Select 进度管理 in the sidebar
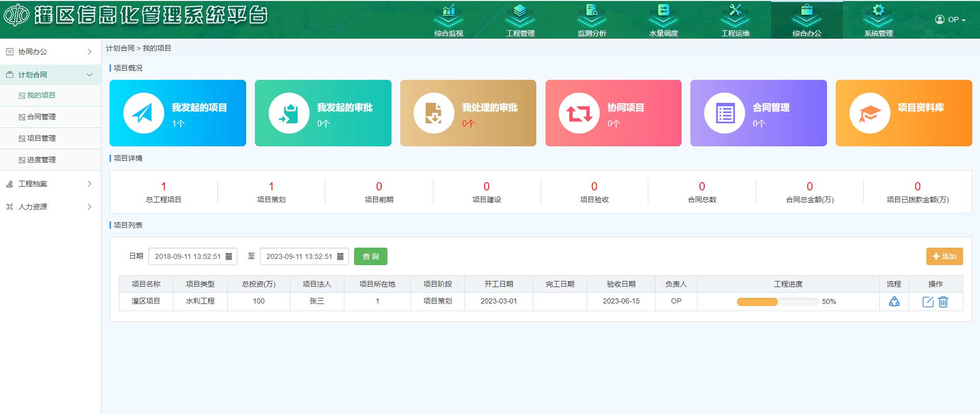 click(x=41, y=160)
